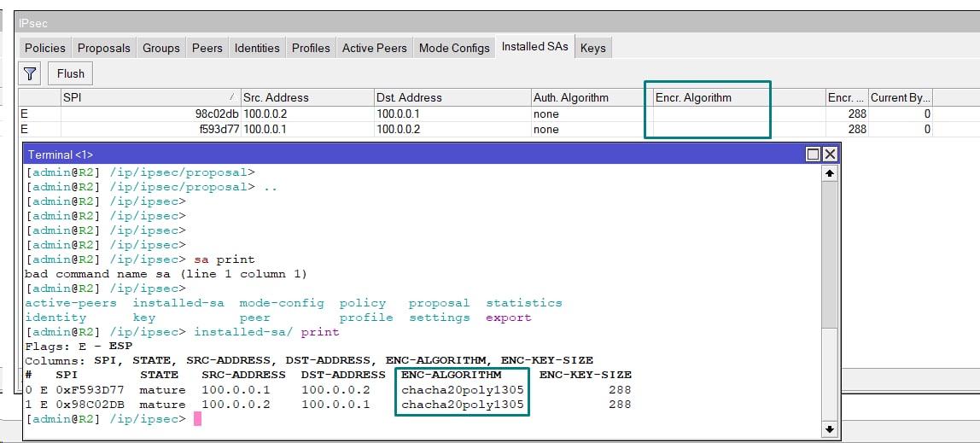
Task: Click the Flush button
Action: (71, 73)
